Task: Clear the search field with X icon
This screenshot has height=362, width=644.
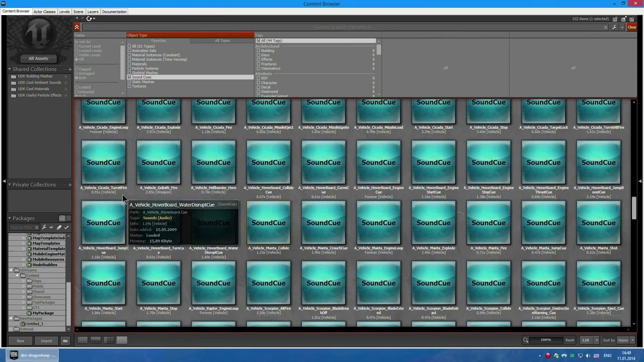Action: [605, 27]
